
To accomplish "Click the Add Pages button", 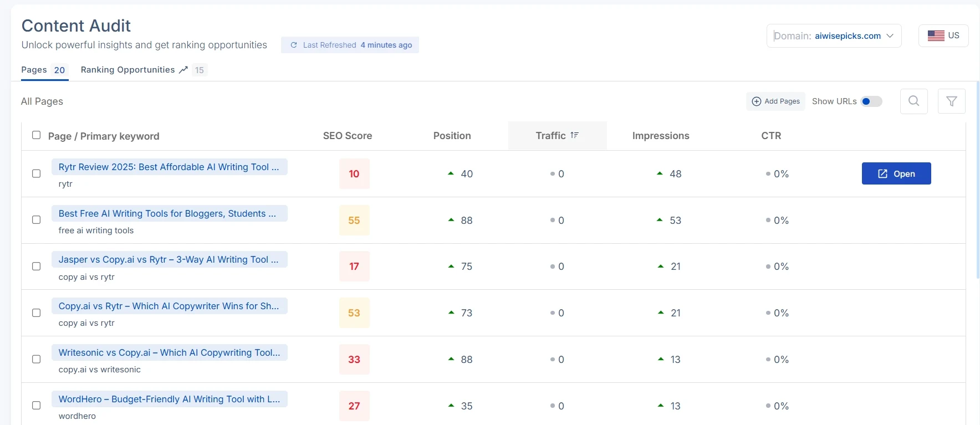I will 775,101.
